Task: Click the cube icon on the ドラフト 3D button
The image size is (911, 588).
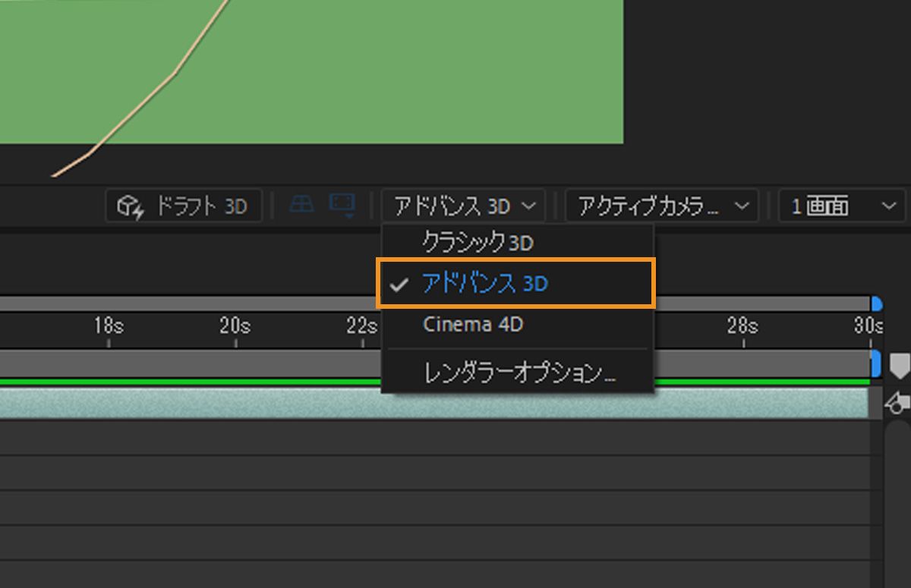Action: coord(128,205)
